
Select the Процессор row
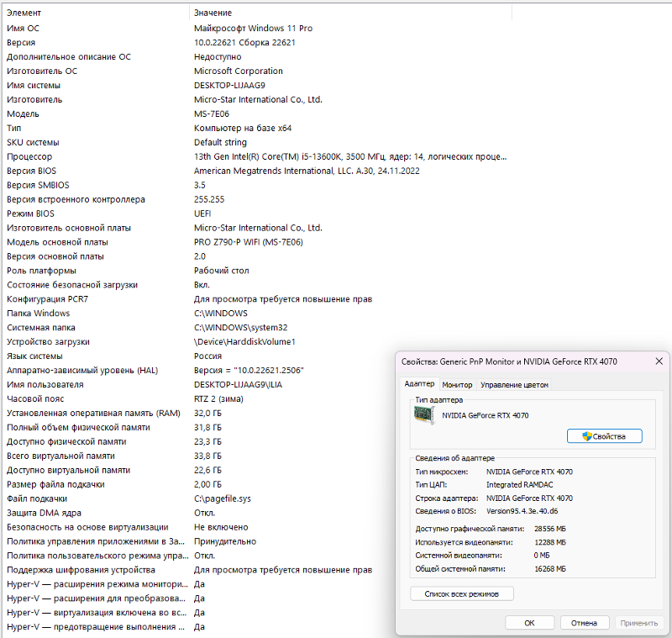tap(257, 156)
